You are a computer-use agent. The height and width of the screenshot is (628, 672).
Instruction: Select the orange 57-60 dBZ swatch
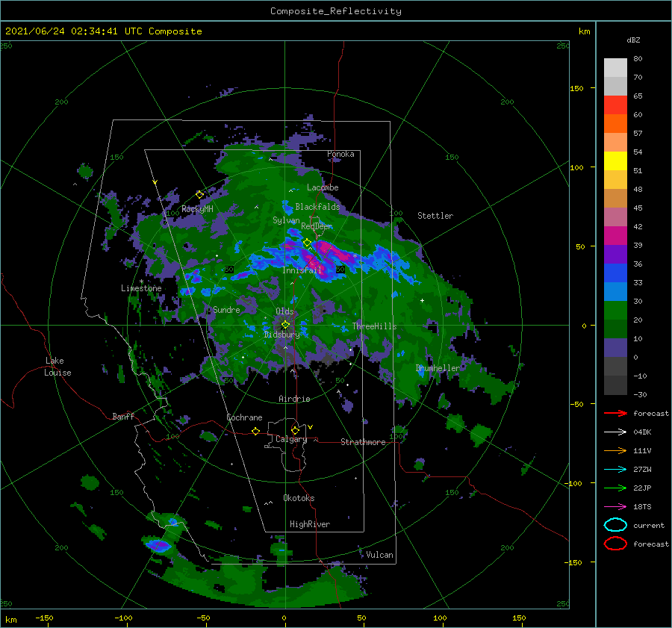click(x=615, y=123)
